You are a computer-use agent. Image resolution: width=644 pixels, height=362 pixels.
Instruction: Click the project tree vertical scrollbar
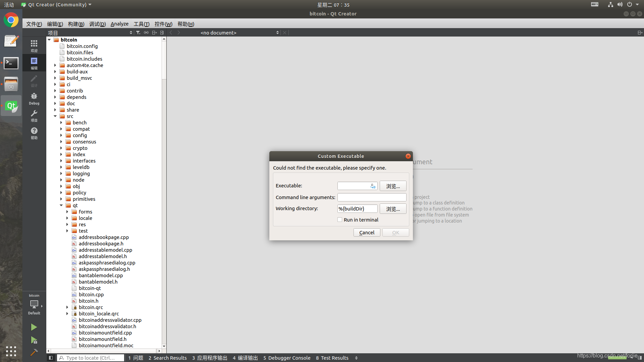click(x=164, y=60)
